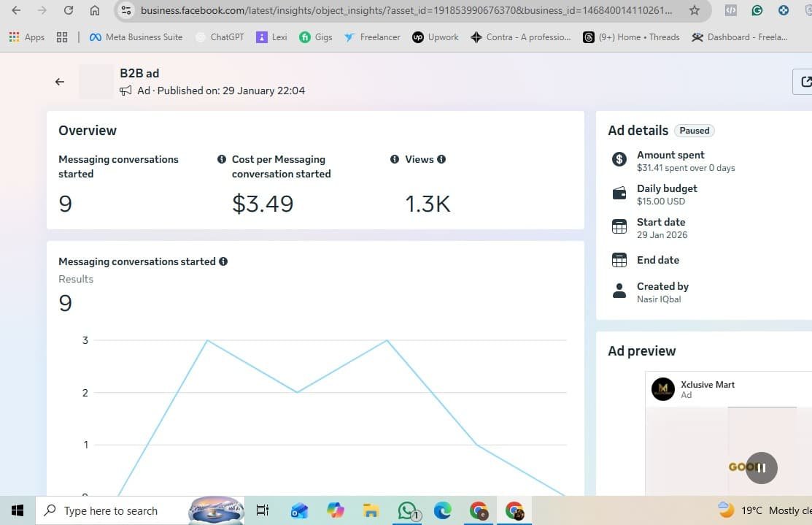
Task: Go back using the page back arrow
Action: (60, 82)
